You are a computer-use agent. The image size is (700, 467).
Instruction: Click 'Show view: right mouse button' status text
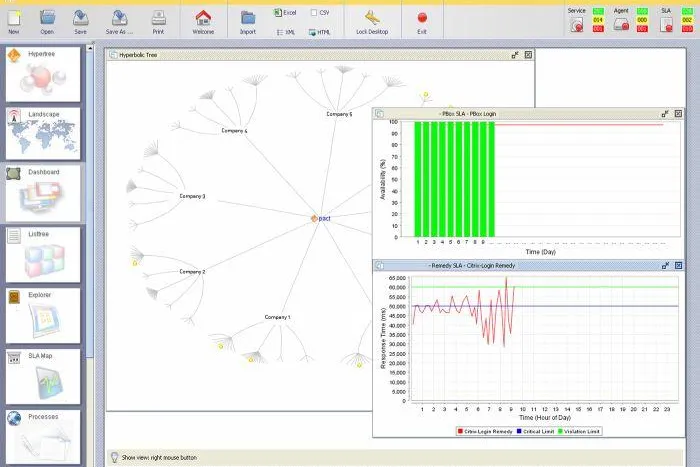159,458
